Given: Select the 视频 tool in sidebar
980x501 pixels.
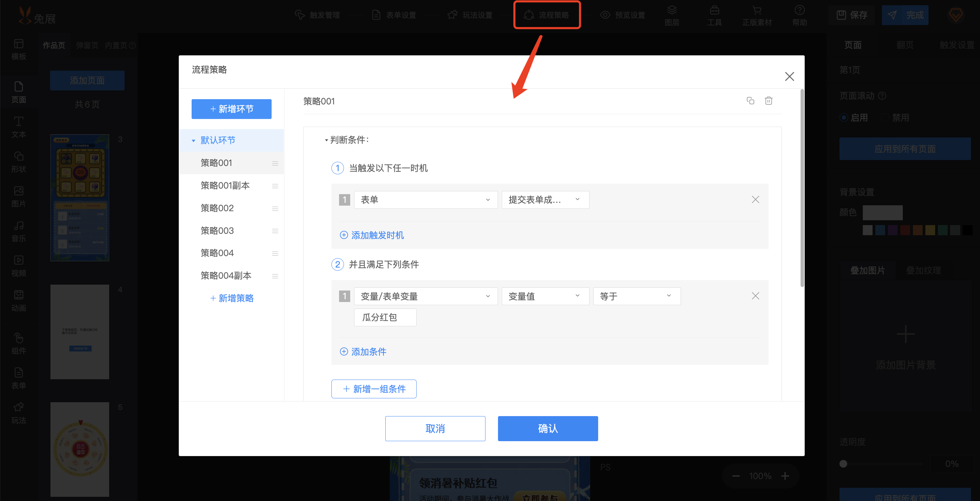Looking at the screenshot, I should point(19,266).
